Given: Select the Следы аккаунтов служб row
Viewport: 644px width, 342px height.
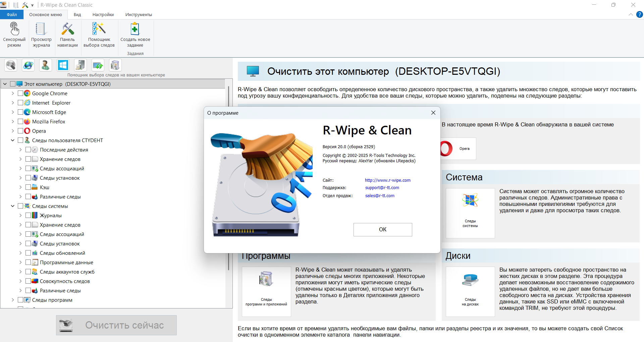Looking at the screenshot, I should tap(67, 272).
